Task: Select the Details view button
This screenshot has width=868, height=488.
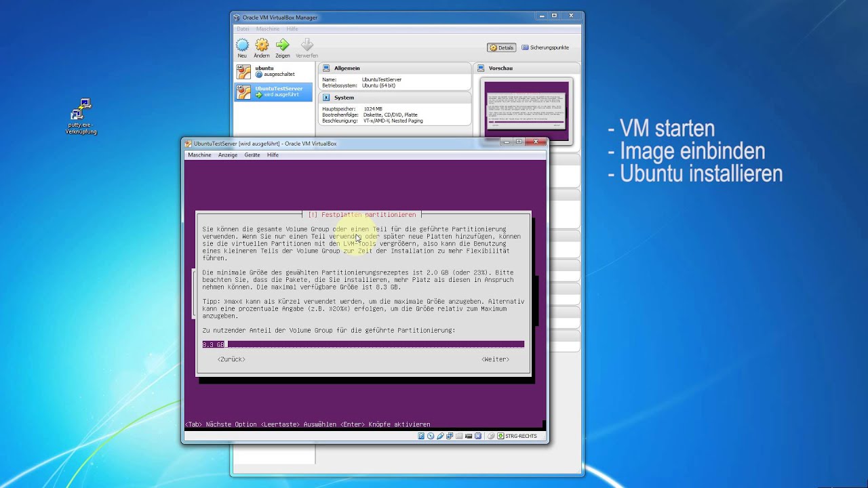Action: point(502,47)
